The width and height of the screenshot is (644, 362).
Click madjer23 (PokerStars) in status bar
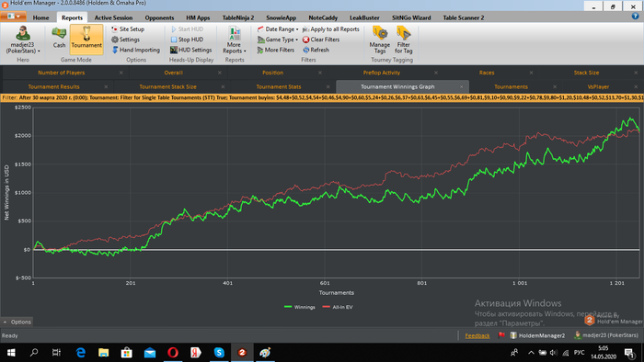click(x=606, y=335)
